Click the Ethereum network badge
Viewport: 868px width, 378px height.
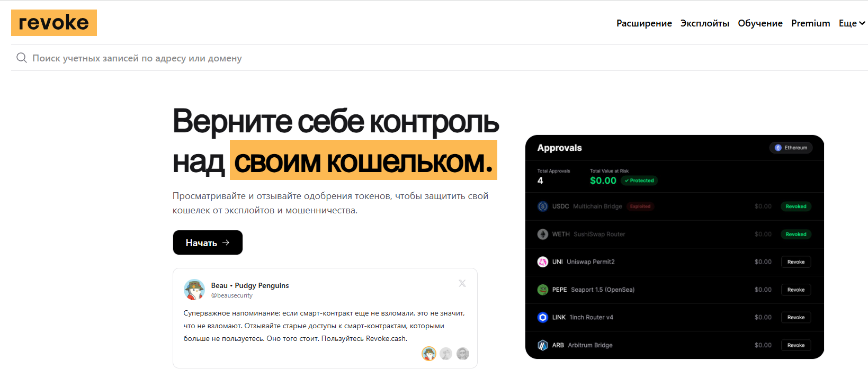tap(791, 148)
